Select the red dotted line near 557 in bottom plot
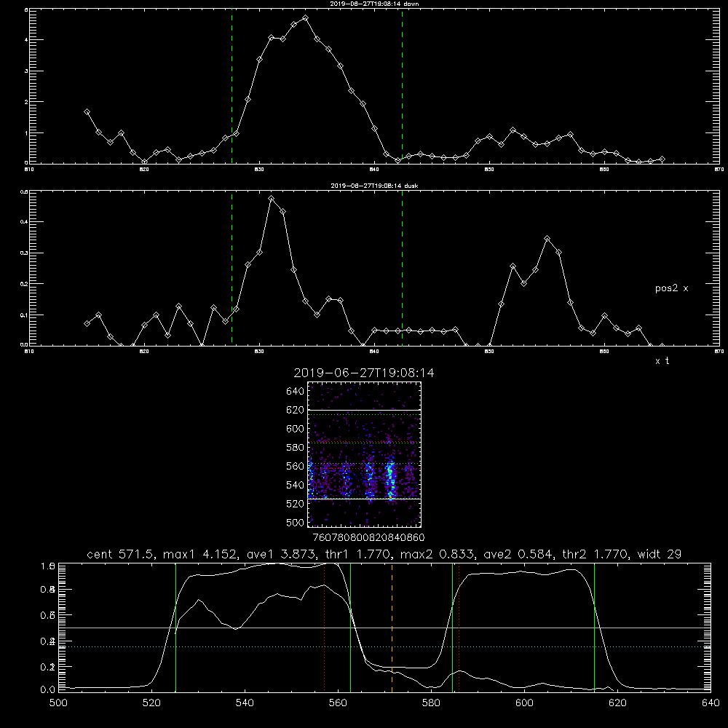This screenshot has height=728, width=728. (x=324, y=628)
